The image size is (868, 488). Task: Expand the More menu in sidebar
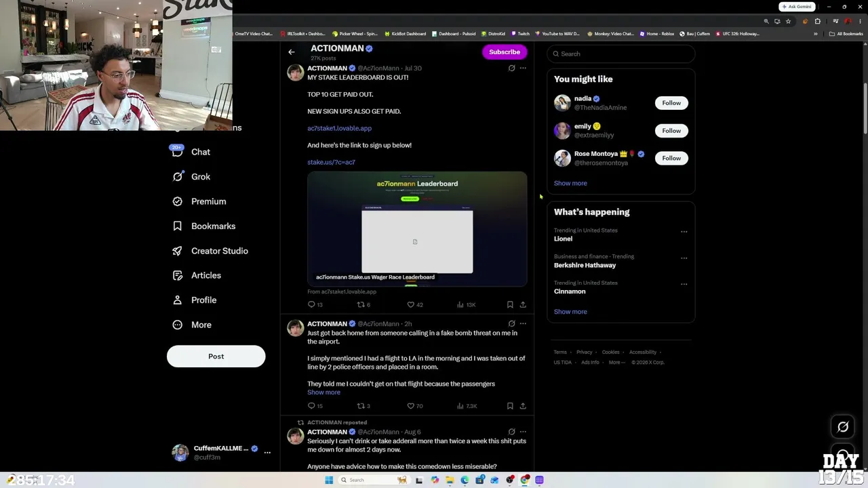pos(191,325)
